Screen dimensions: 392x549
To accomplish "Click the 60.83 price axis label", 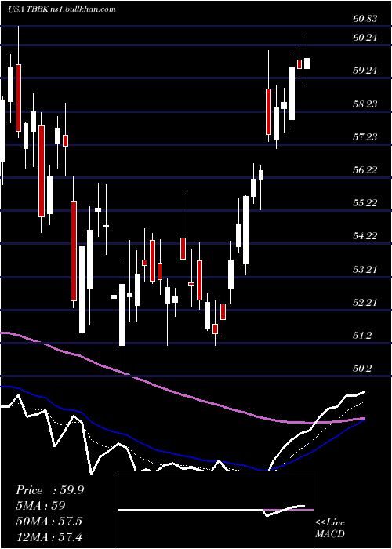I will click(x=365, y=19).
